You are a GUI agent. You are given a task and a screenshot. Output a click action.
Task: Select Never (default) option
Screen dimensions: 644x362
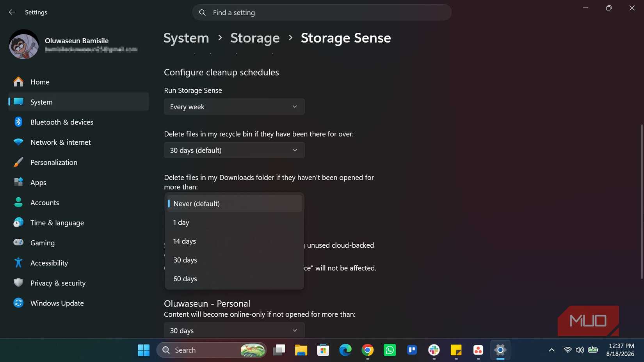tap(234, 203)
